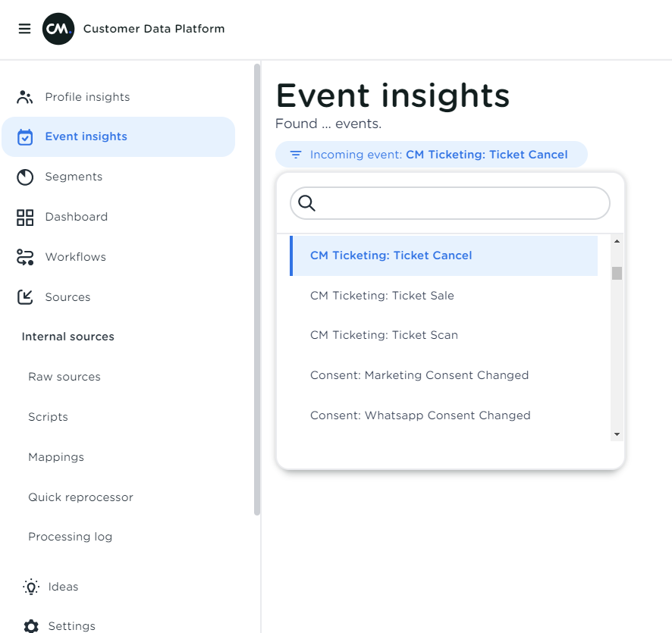Switch to the Raw sources section
The height and width of the screenshot is (633, 672).
click(64, 376)
